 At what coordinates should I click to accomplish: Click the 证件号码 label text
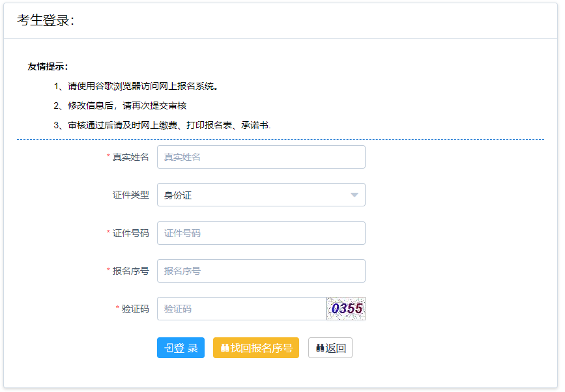click(x=130, y=233)
